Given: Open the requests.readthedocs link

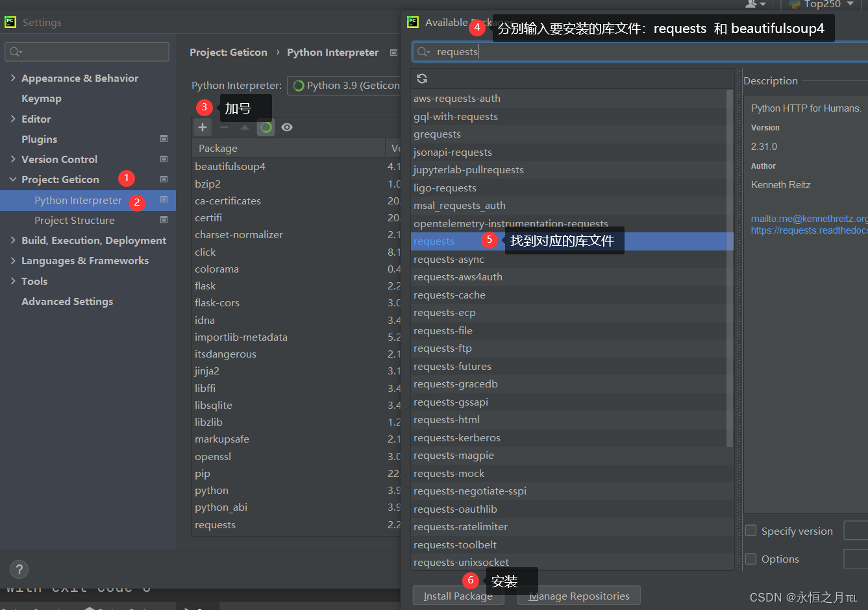Looking at the screenshot, I should pos(809,230).
